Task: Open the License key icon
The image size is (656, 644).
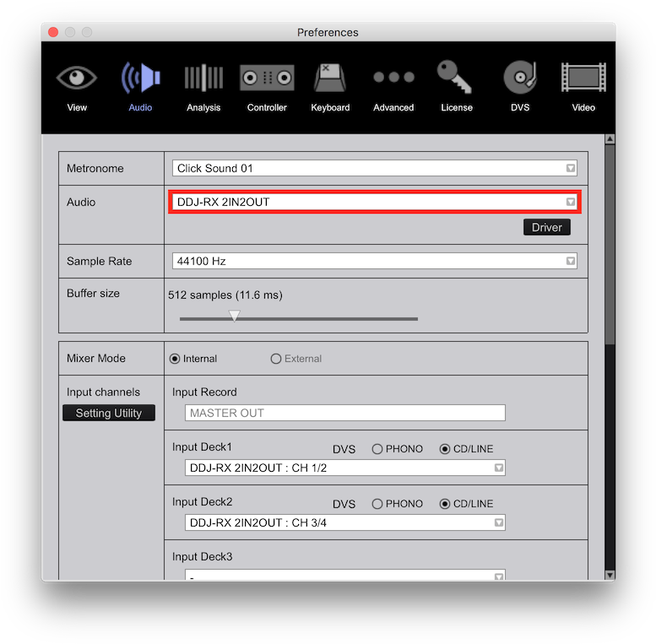Action: [455, 77]
